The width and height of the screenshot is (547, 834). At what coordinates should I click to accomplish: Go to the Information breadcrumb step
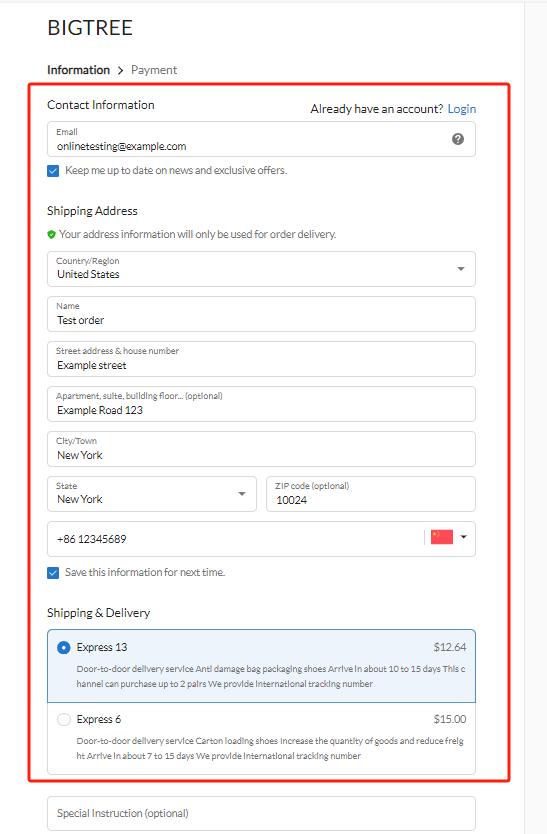pos(78,70)
